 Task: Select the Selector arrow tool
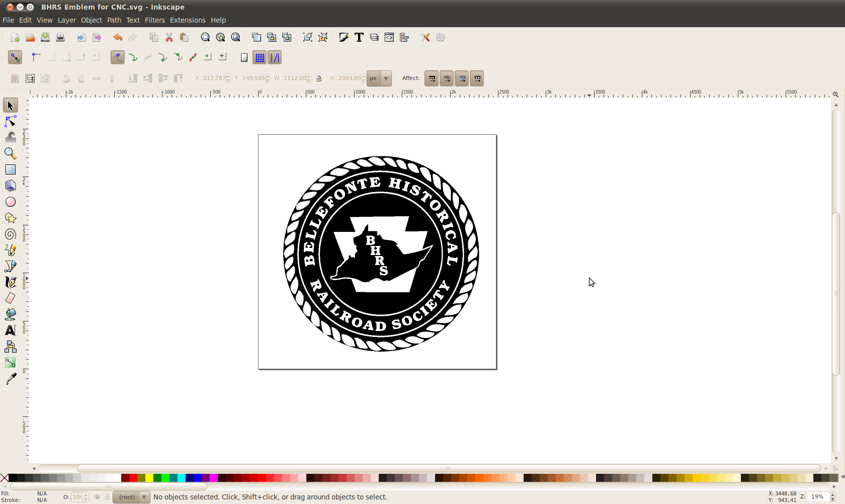(11, 105)
